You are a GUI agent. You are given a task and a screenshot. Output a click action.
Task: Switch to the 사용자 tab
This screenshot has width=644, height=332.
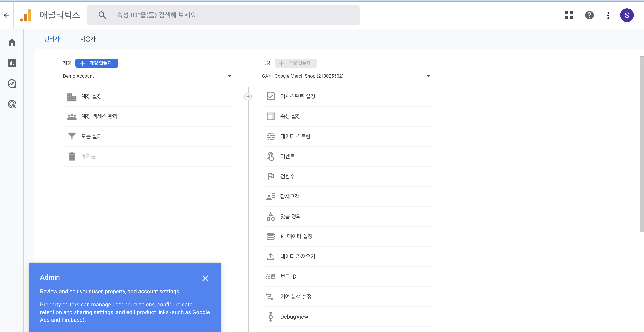pos(88,39)
